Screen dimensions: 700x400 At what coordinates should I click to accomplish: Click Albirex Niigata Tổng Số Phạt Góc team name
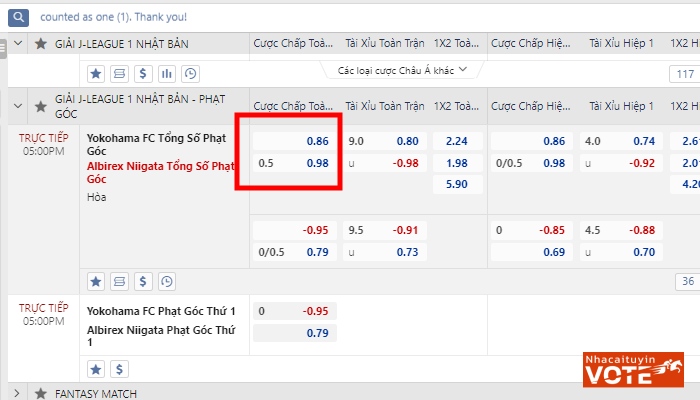161,172
